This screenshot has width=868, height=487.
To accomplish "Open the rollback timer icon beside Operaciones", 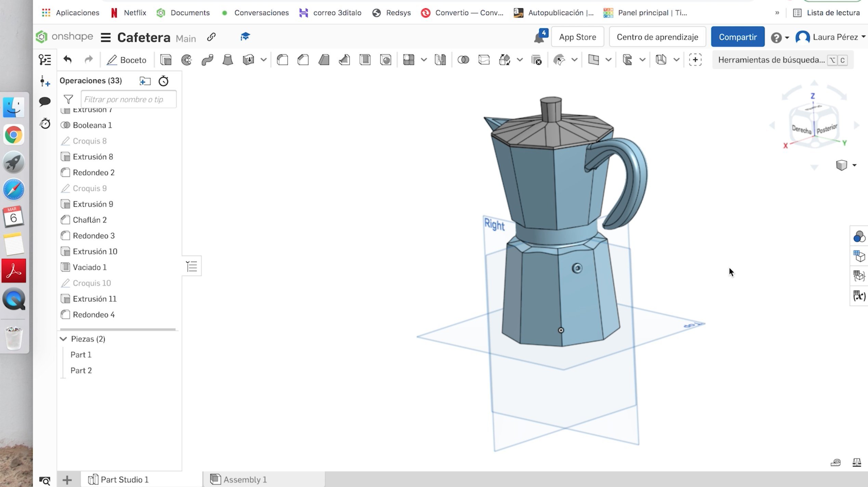I will [163, 81].
